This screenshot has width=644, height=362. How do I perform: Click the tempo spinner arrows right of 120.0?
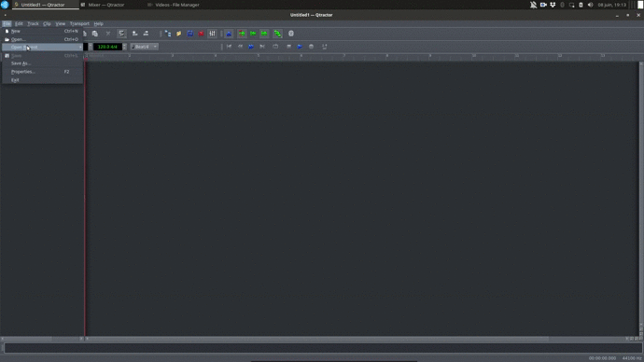124,47
